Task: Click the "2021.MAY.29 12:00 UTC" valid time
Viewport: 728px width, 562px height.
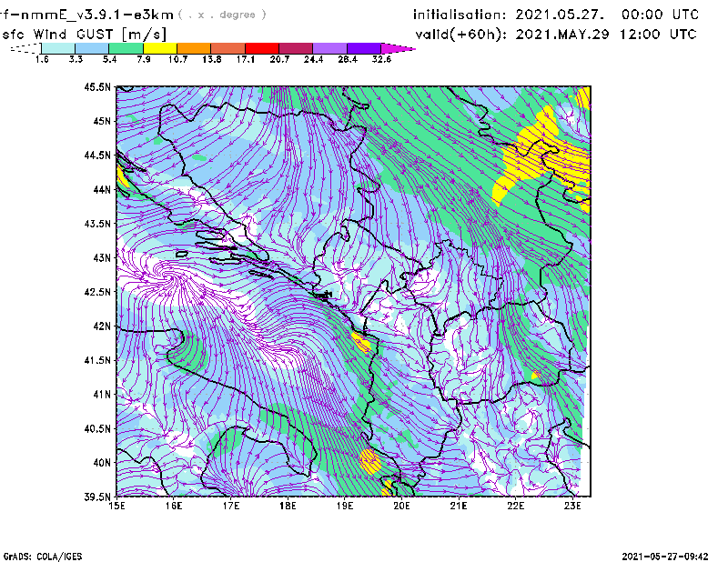Action: pos(606,35)
